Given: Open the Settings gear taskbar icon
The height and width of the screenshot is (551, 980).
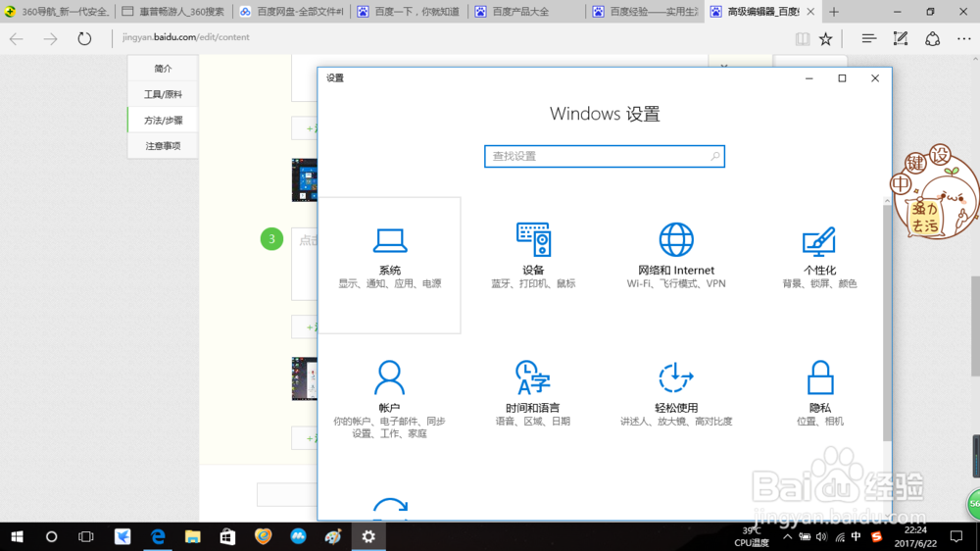Looking at the screenshot, I should point(368,536).
